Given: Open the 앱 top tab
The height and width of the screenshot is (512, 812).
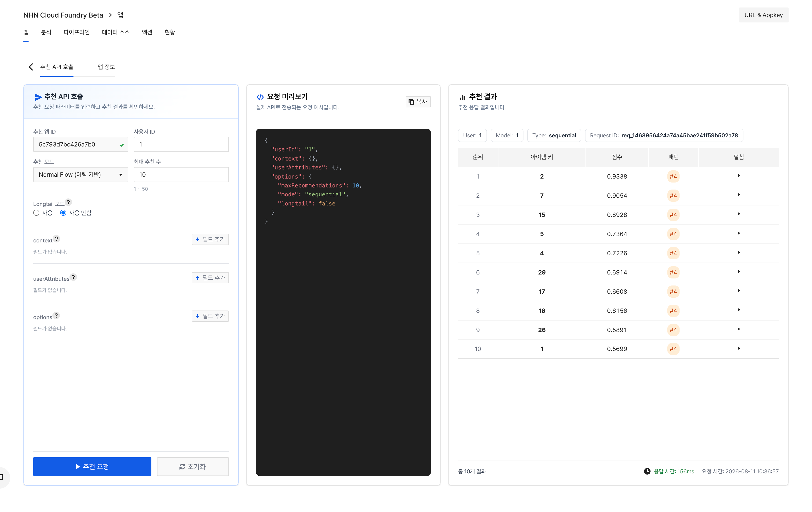Looking at the screenshot, I should 26,32.
